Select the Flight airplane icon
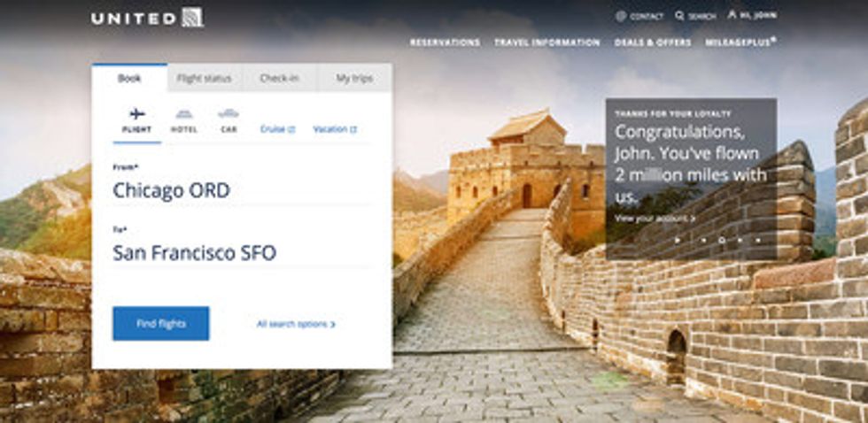This screenshot has height=423, width=868. click(137, 114)
